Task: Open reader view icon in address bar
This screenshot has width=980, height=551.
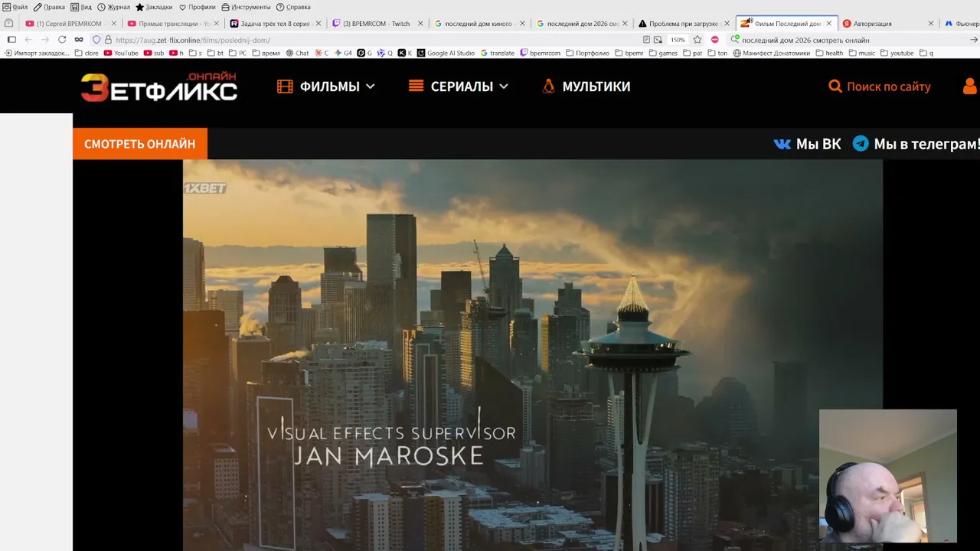Action: coord(647,40)
